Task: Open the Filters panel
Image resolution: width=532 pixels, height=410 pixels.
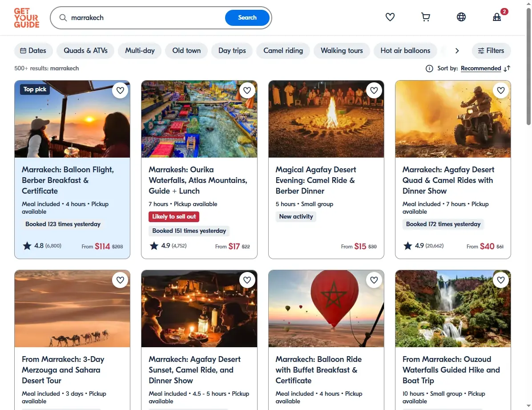Action: point(491,51)
